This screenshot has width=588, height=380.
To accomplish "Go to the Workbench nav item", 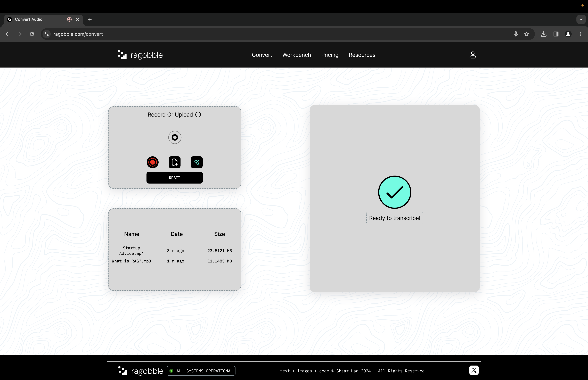I will click(x=296, y=55).
